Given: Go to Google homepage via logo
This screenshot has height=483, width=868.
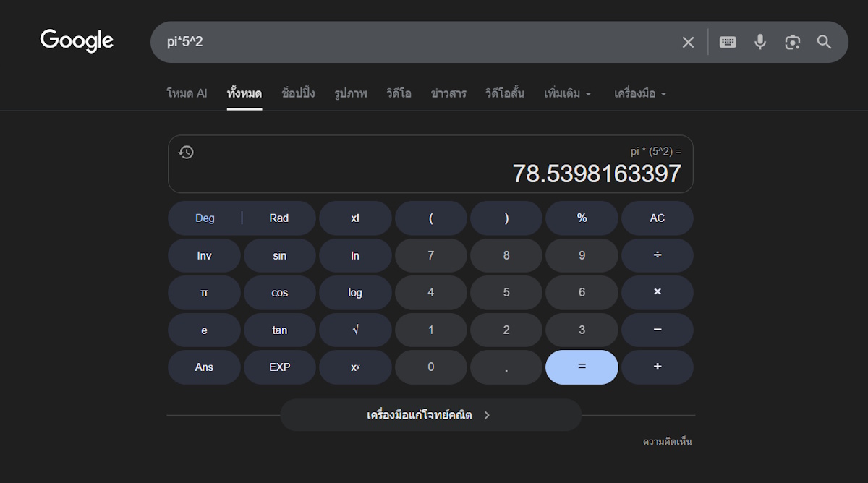Looking at the screenshot, I should (77, 41).
